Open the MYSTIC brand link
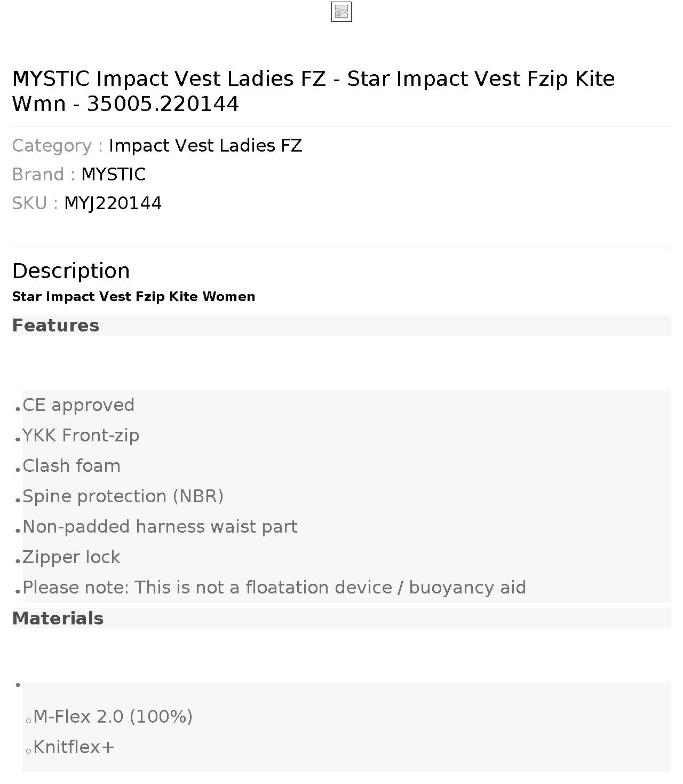Viewport: 683px width, 784px height. [113, 175]
